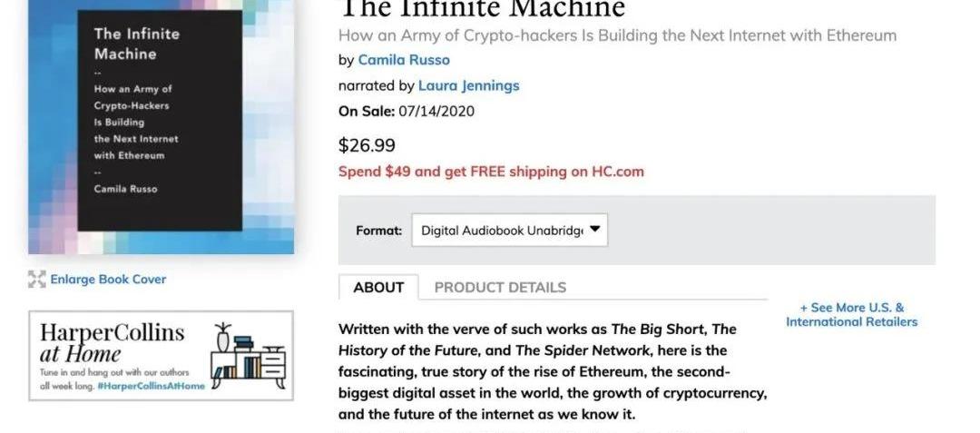The width and height of the screenshot is (980, 433).
Task: Click See More U.S. & International Retailers
Action: tap(851, 314)
